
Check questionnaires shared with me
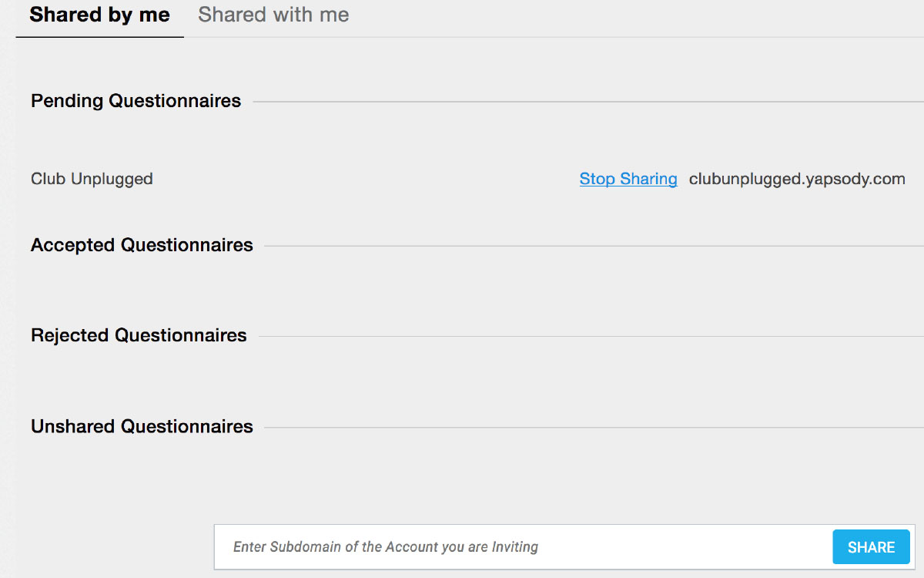pyautogui.click(x=273, y=15)
